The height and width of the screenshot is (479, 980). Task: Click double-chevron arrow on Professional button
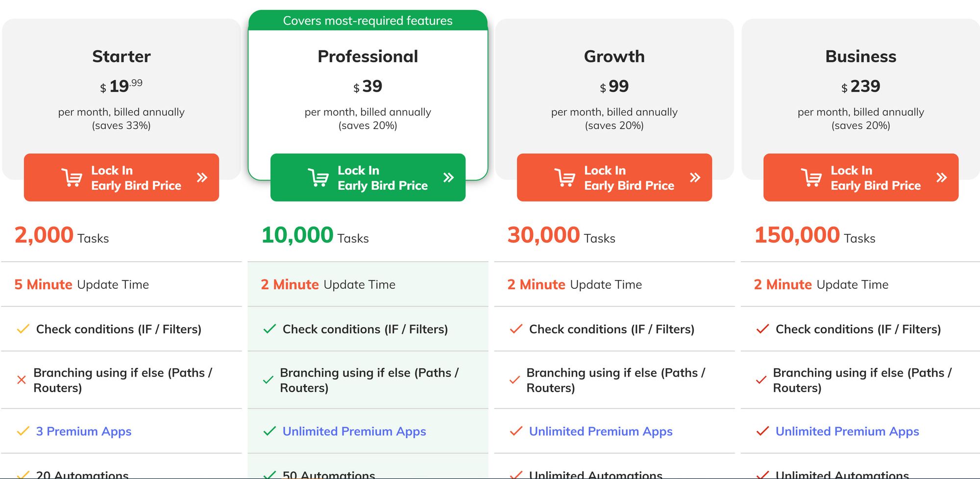click(x=448, y=177)
